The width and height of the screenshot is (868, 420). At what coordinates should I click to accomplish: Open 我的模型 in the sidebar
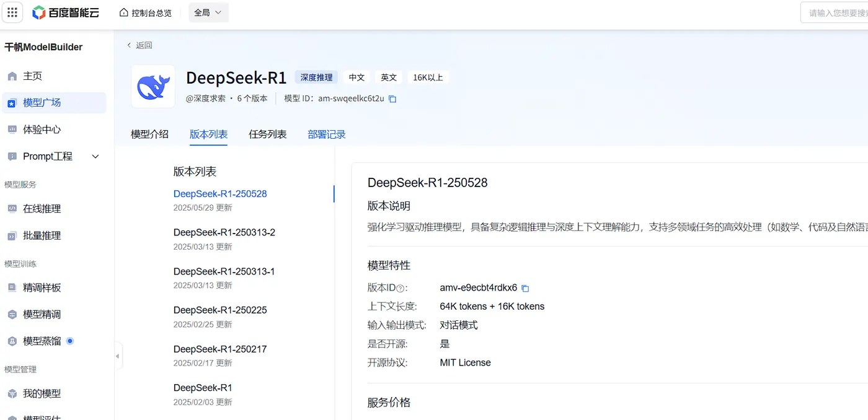[54, 394]
